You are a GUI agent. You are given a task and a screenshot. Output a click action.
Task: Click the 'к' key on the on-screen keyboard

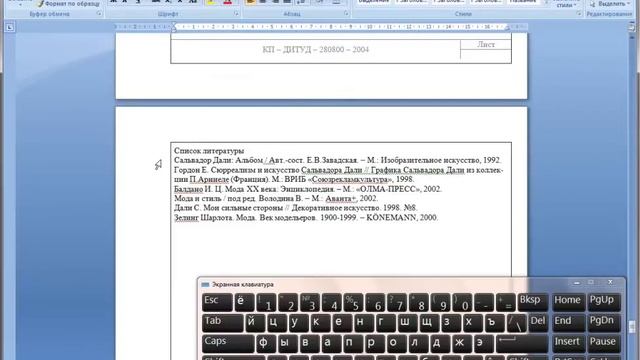point(320,322)
